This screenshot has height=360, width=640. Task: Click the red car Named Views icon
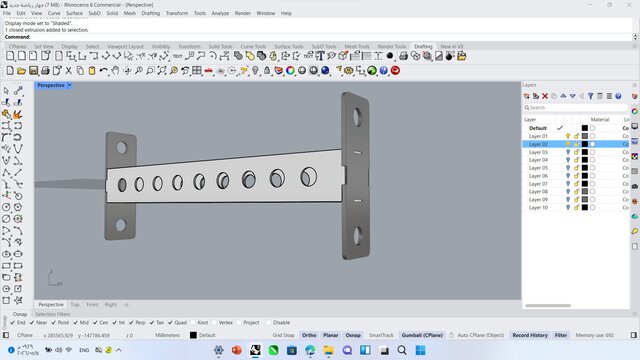pyautogui.click(x=209, y=71)
